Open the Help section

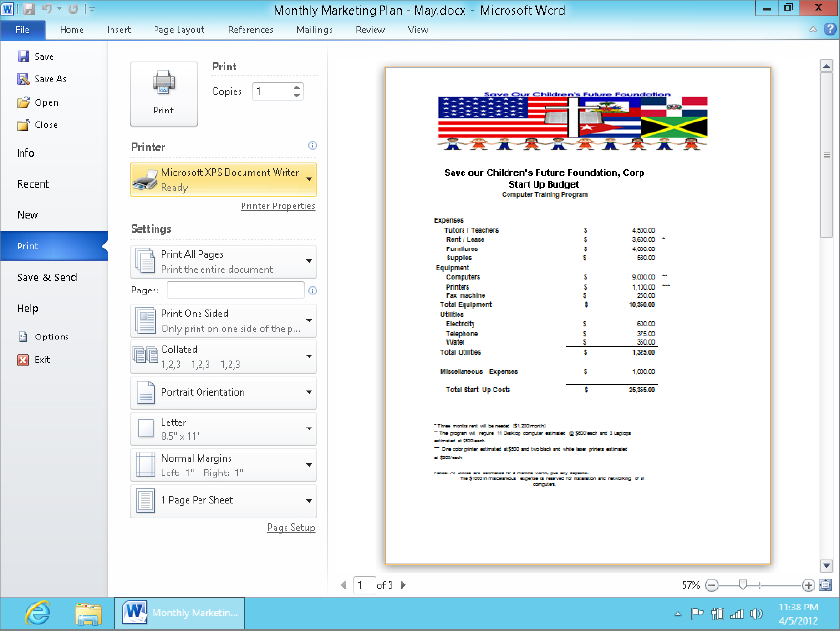(x=27, y=308)
